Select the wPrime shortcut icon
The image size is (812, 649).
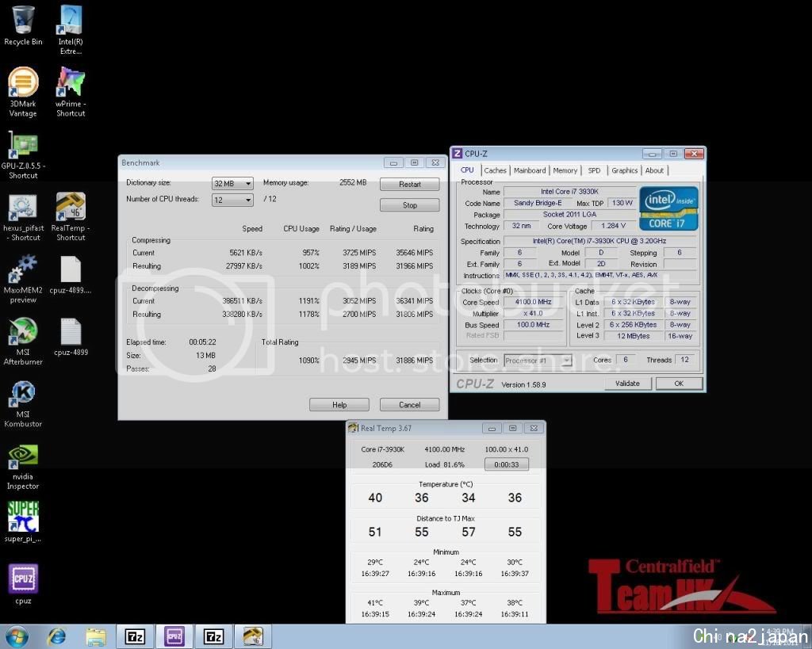[71, 92]
